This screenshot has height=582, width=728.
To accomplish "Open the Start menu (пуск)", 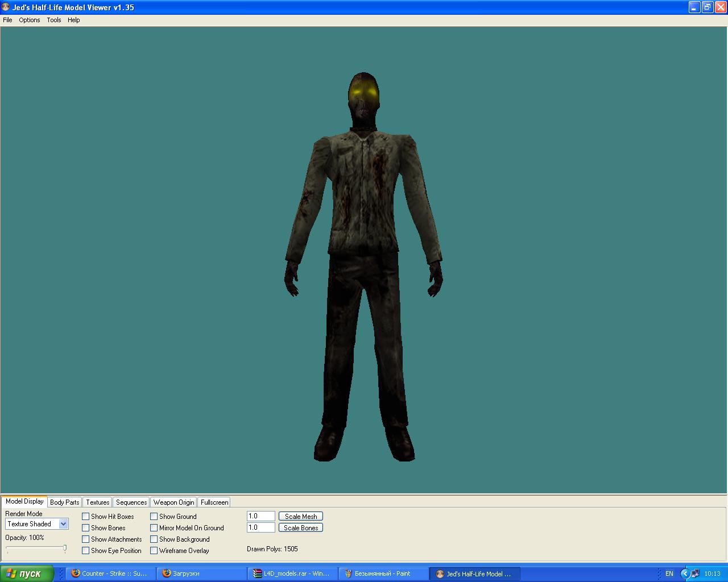I will pyautogui.click(x=27, y=573).
